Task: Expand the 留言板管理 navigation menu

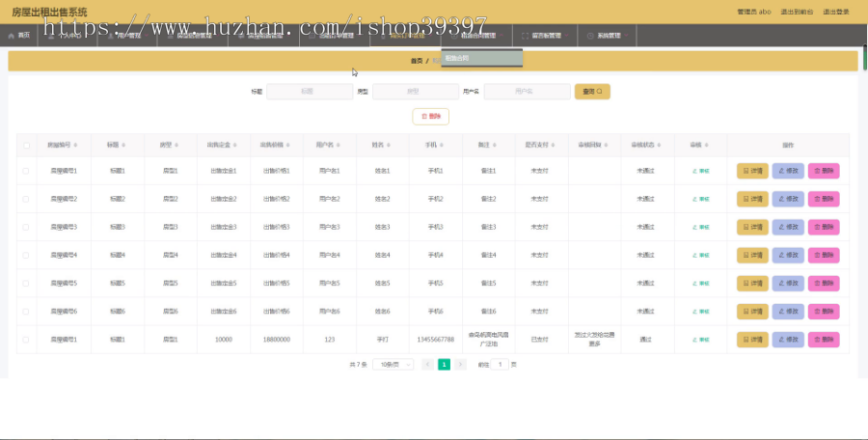Action: pyautogui.click(x=545, y=36)
